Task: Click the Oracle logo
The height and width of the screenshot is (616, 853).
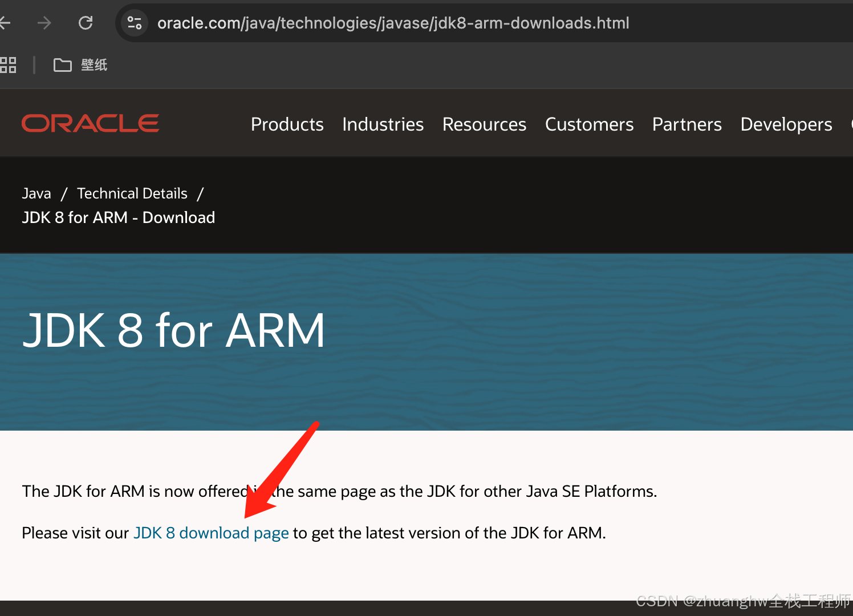Action: (90, 123)
